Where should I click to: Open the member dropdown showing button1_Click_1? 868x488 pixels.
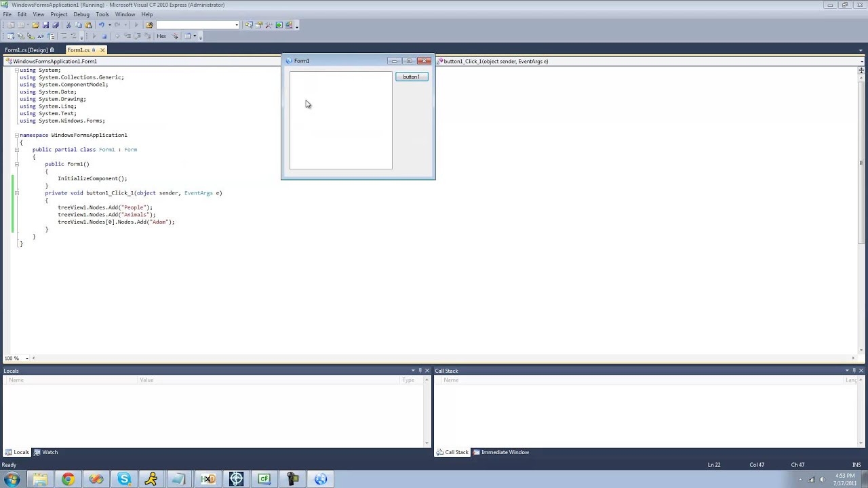(861, 61)
